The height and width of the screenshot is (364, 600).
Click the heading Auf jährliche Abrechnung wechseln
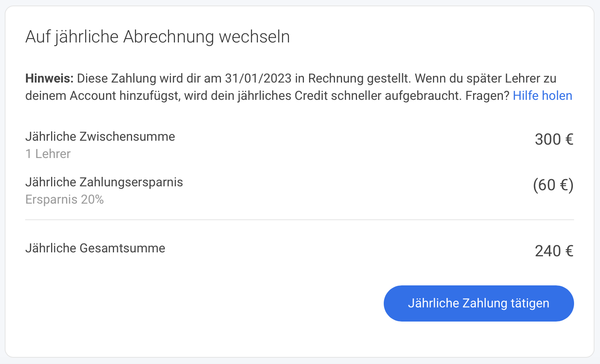coord(158,37)
